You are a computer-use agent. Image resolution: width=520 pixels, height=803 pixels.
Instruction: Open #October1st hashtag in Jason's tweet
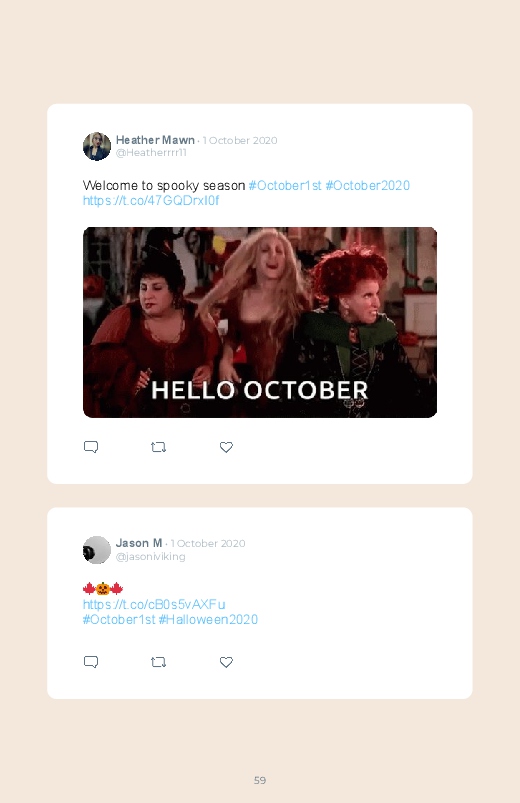[x=119, y=620]
